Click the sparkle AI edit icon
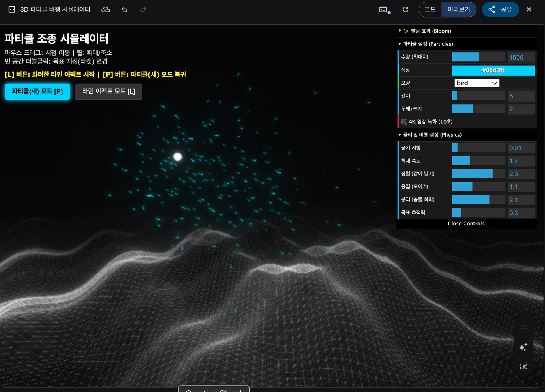 [523, 347]
